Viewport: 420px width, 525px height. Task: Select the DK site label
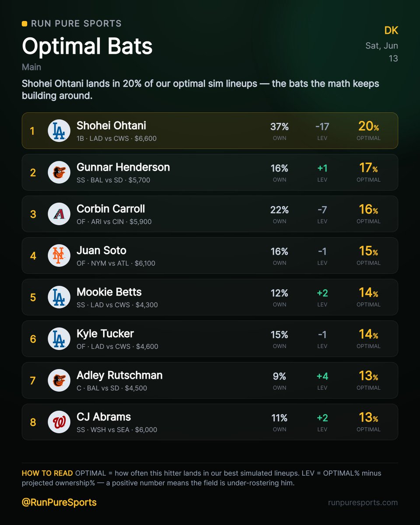391,31
